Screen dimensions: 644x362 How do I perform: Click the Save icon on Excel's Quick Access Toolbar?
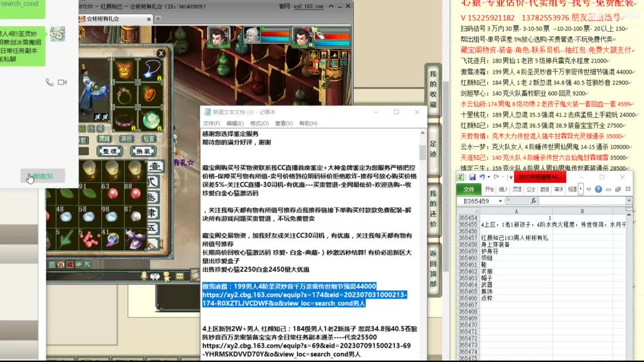472,177
